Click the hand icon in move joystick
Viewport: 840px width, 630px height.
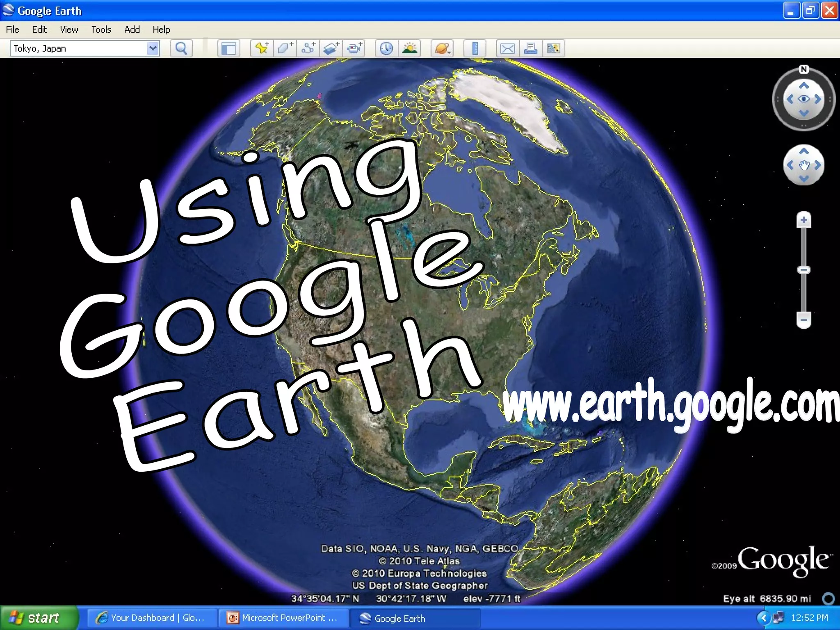(804, 165)
